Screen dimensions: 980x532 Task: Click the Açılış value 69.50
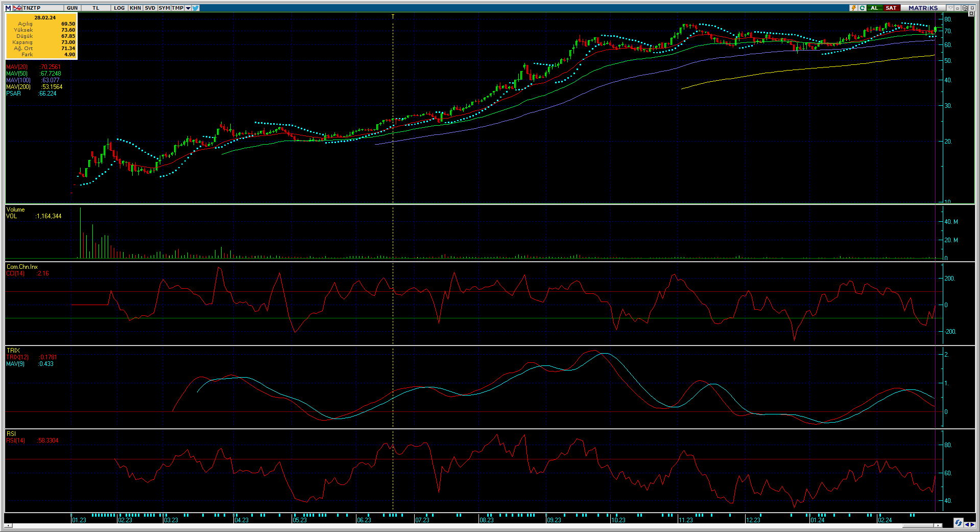[x=68, y=24]
